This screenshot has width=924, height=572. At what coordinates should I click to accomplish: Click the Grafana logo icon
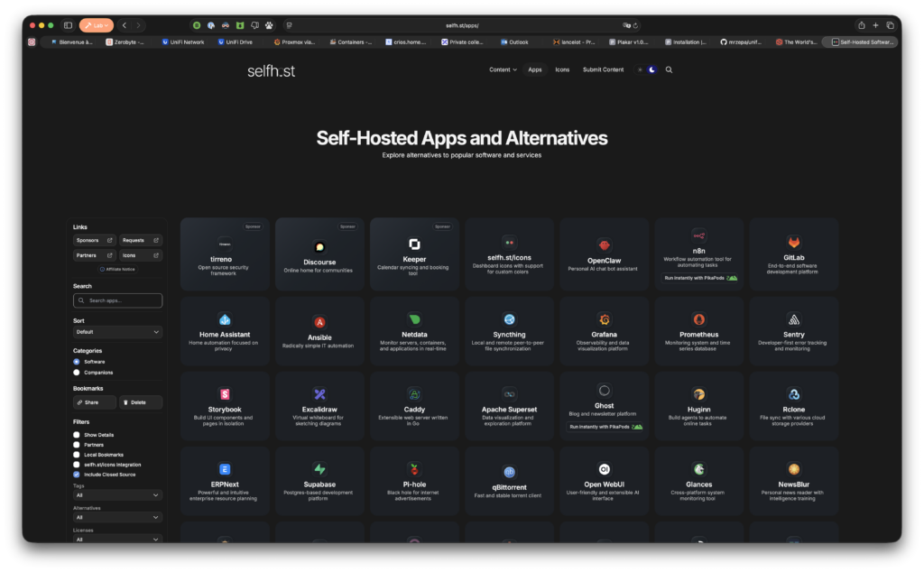tap(604, 319)
